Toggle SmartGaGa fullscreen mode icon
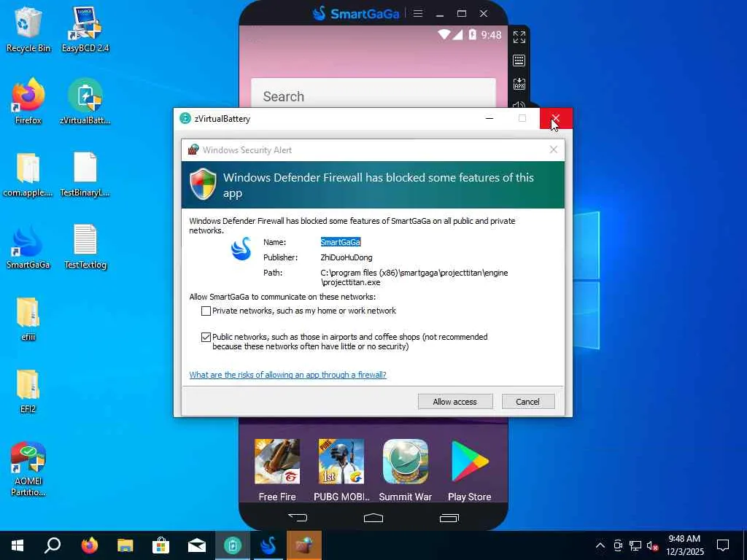 [519, 36]
